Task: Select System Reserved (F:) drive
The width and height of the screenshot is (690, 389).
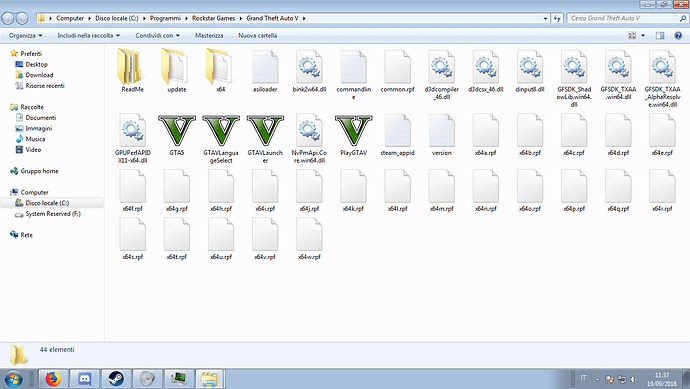Action: point(48,214)
